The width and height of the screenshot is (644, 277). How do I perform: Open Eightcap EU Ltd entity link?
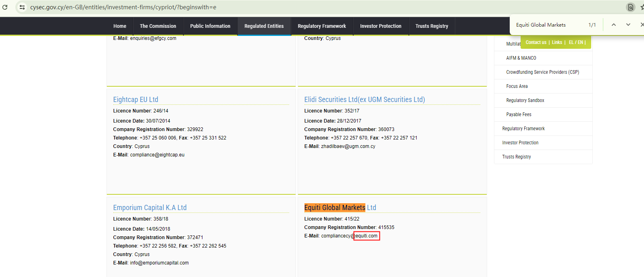[135, 100]
